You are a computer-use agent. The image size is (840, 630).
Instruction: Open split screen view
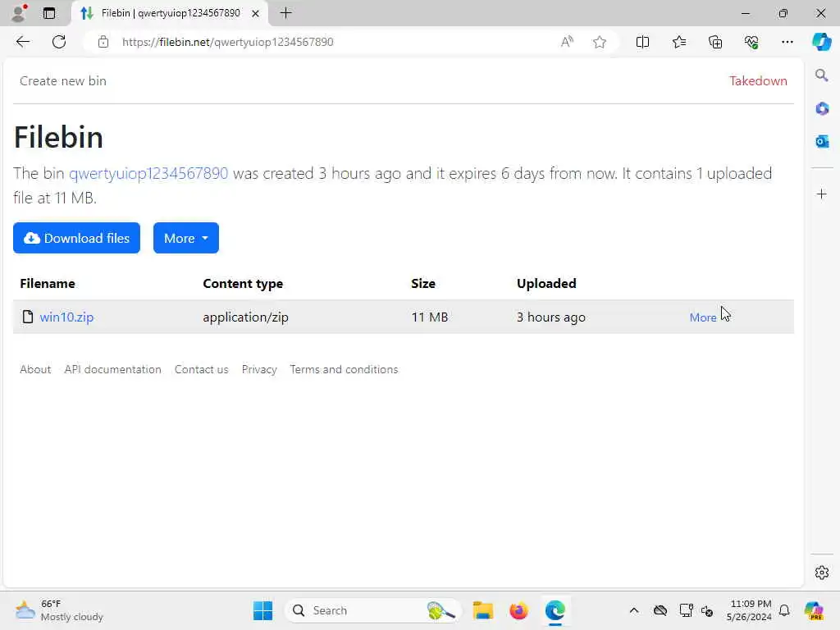click(642, 42)
